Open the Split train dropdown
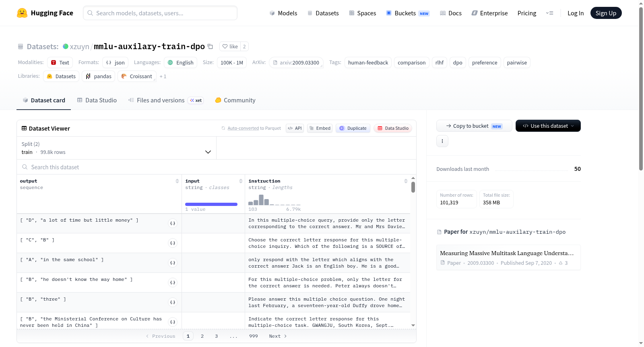Viewport: 644px width, 347px height. coord(116,148)
